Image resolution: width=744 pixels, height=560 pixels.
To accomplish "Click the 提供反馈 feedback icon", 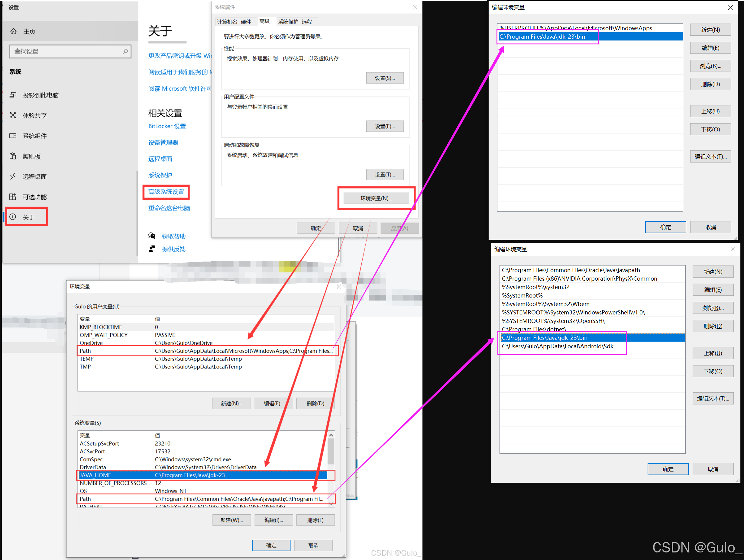I will click(x=152, y=249).
